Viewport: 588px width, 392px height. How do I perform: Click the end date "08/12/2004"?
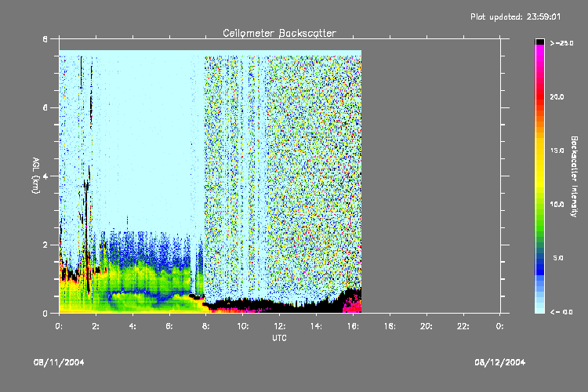tap(500, 362)
